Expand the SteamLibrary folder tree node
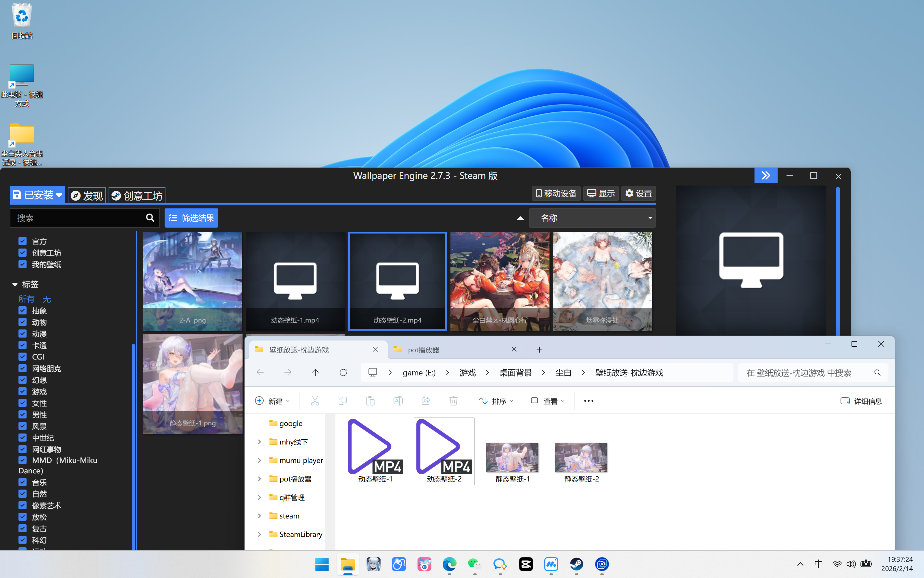924x578 pixels. (x=259, y=534)
